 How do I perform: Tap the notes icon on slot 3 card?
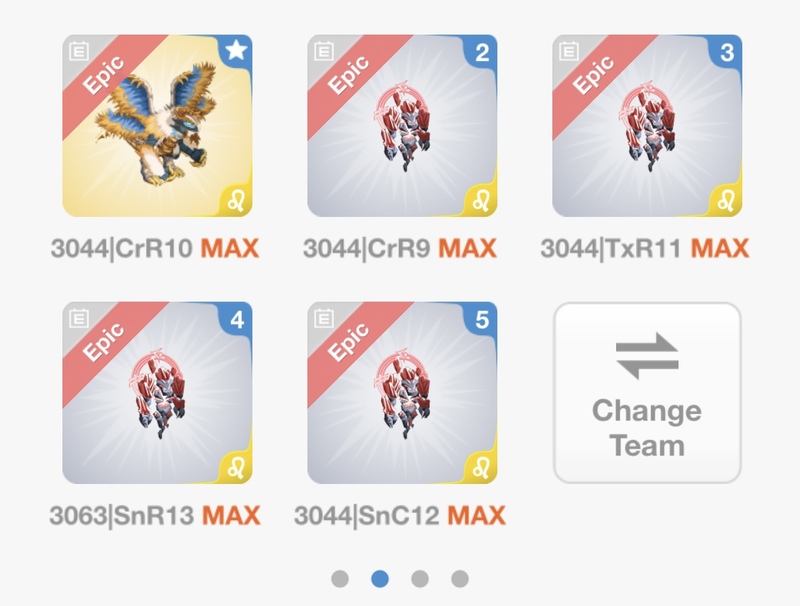tap(569, 51)
